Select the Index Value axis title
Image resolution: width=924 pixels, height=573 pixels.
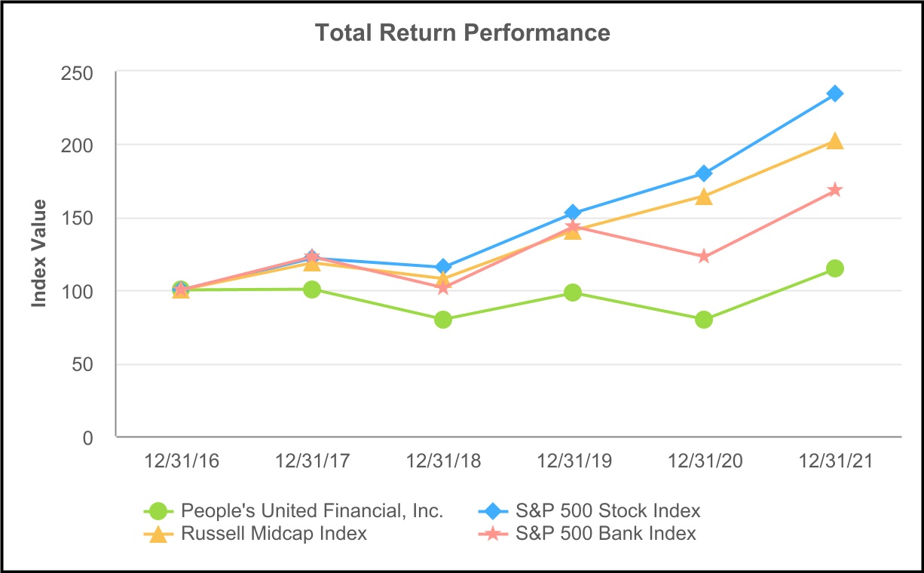tap(39, 253)
